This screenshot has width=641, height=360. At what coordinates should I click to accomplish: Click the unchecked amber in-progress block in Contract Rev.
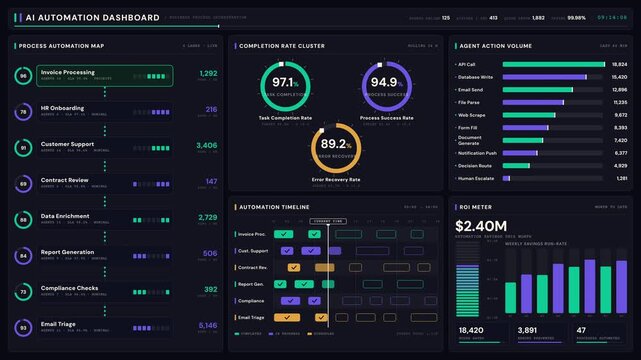325,268
